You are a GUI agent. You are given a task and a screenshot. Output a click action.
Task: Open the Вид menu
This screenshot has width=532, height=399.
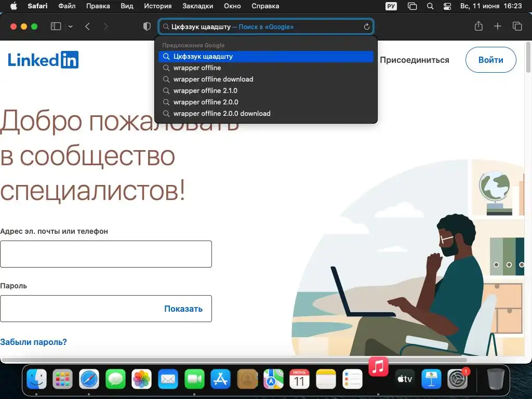127,6
